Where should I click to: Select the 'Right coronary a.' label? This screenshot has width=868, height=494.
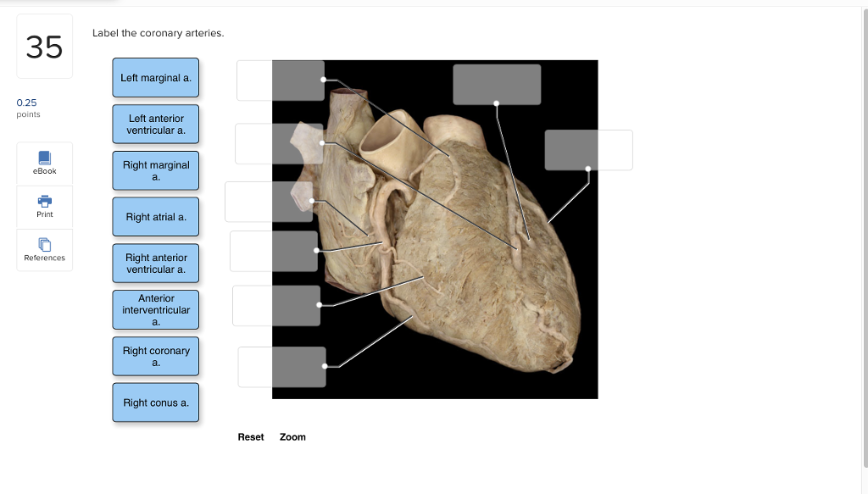(155, 356)
